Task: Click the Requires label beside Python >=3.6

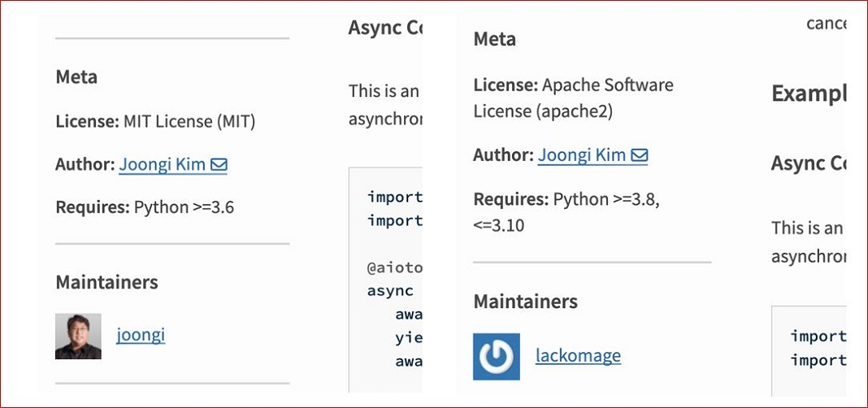Action: pyautogui.click(x=93, y=207)
